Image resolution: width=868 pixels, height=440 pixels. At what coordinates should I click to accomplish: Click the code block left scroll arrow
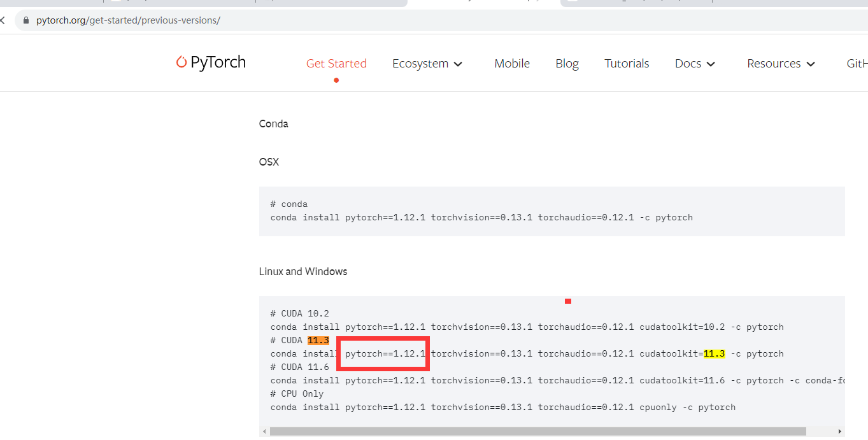pos(264,432)
